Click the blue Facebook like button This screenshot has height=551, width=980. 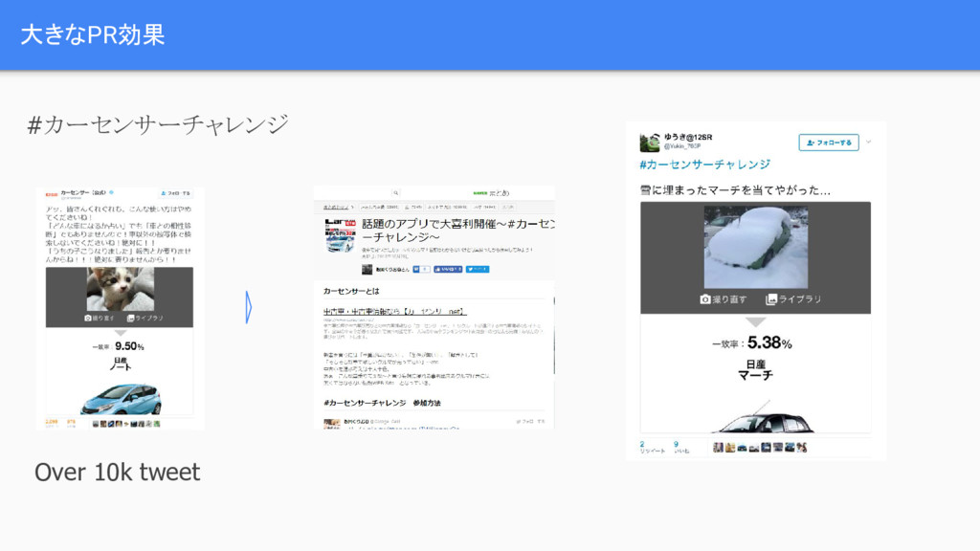tap(448, 269)
